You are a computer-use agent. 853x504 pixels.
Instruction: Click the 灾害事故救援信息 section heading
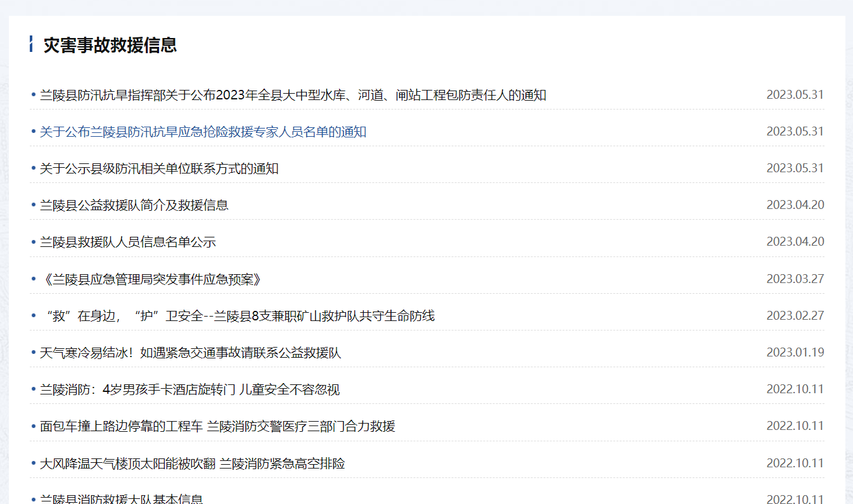(x=110, y=45)
